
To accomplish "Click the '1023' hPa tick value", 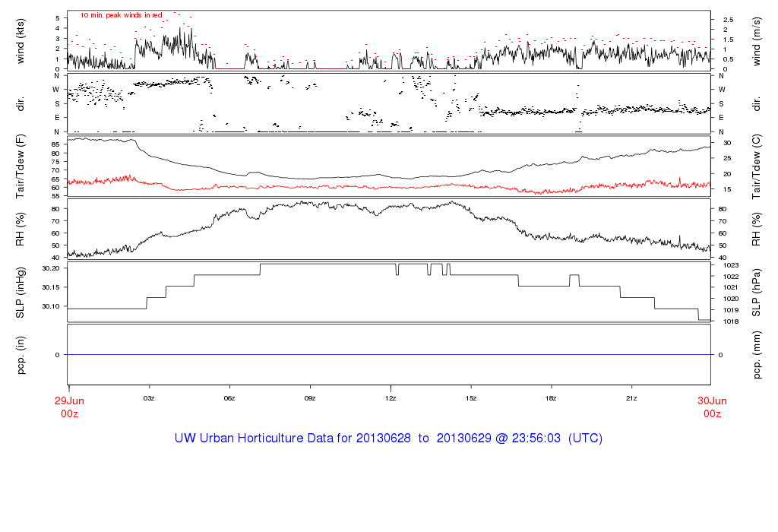I will 730,265.
